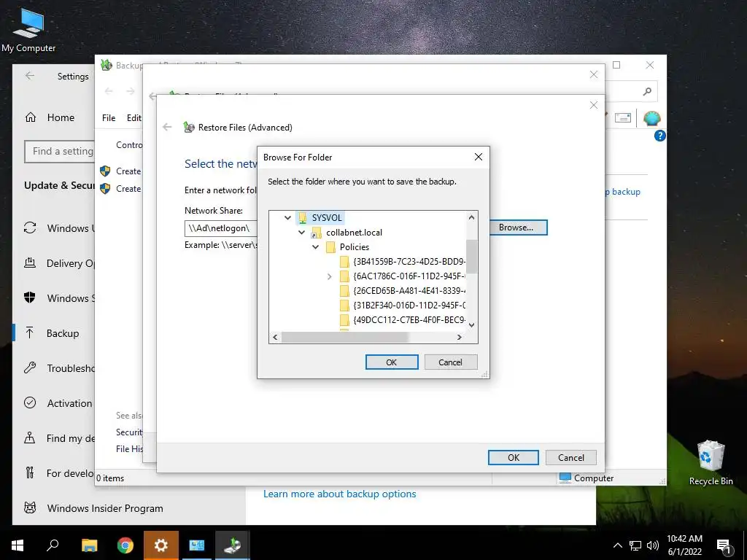Viewport: 747px width, 560px height.
Task: Click back arrow in Restore Files (Advanced)
Action: click(167, 127)
